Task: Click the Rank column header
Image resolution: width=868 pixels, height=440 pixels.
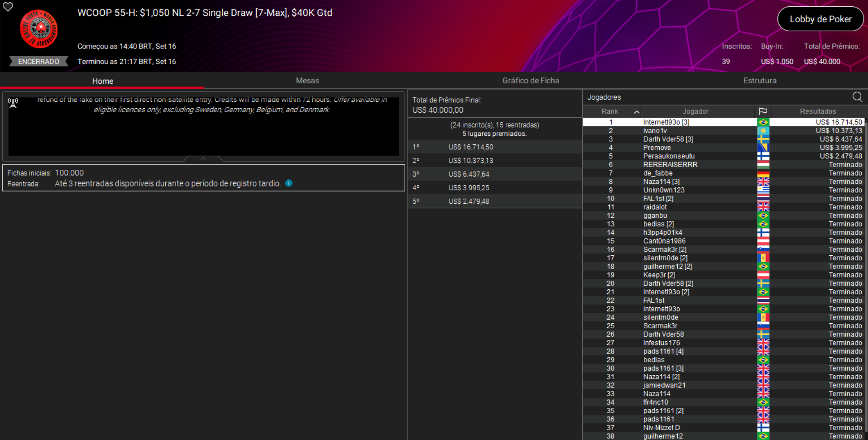Action: 609,111
